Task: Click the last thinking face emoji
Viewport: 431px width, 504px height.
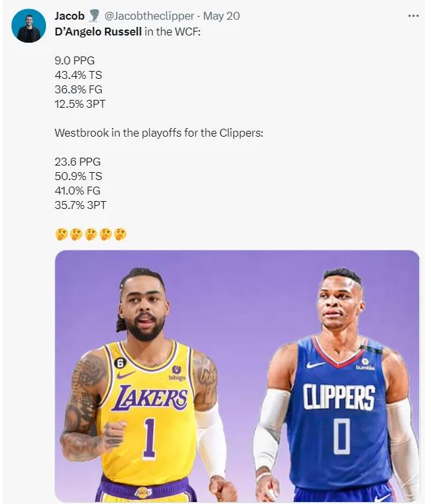Action: pyautogui.click(x=120, y=234)
